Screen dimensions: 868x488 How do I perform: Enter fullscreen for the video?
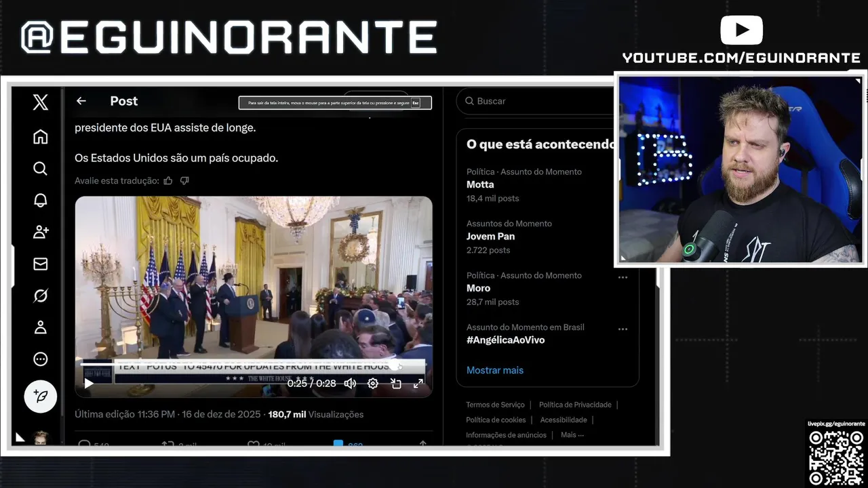point(418,384)
